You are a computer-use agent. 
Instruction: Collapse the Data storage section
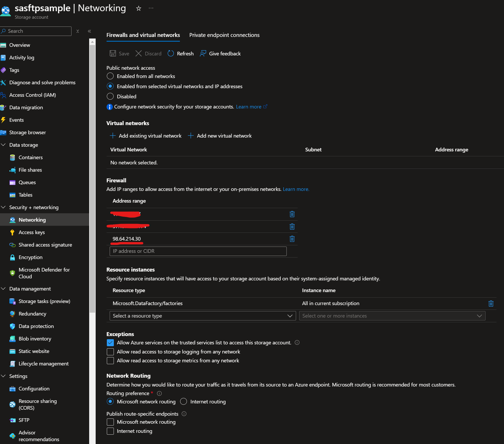click(4, 145)
